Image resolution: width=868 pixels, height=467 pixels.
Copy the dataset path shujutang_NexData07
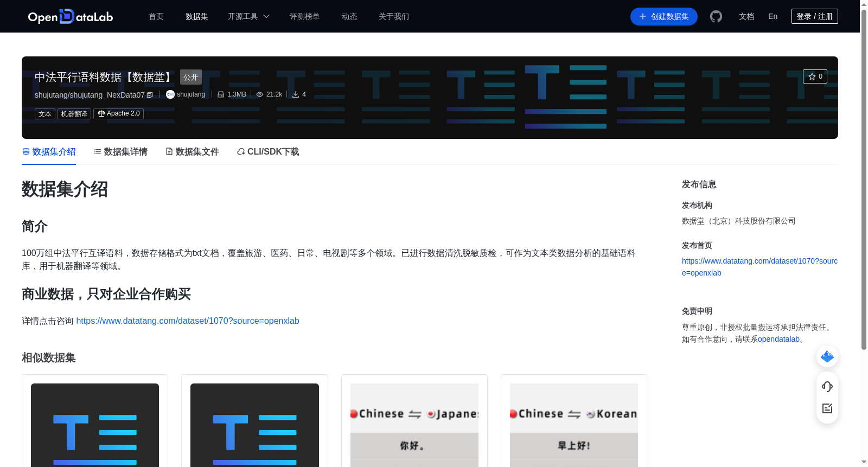tap(150, 95)
